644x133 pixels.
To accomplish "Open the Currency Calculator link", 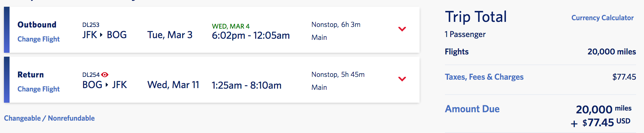I will 602,18.
